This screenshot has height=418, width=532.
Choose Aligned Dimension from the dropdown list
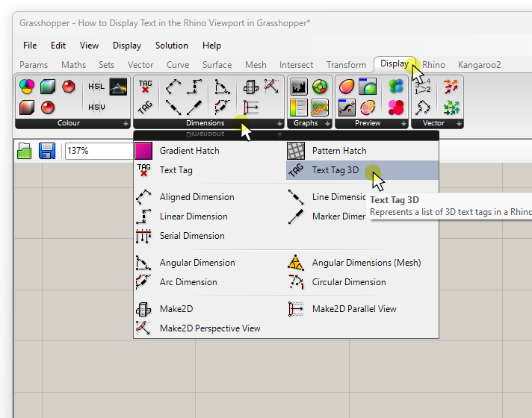(x=210, y=197)
